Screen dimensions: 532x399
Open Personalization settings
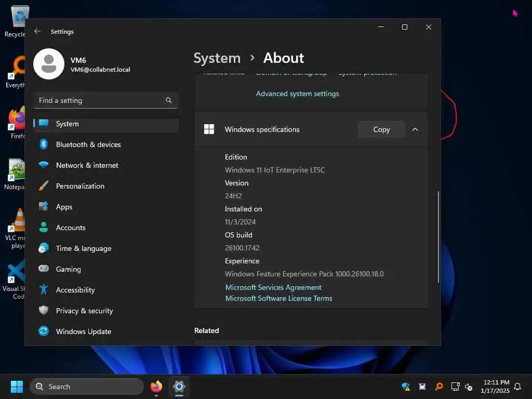pyautogui.click(x=106, y=186)
